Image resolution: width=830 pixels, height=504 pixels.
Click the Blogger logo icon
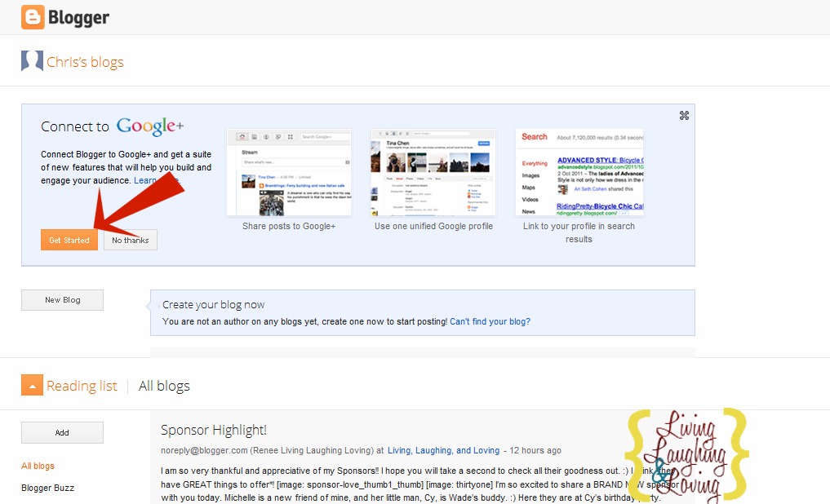33,17
